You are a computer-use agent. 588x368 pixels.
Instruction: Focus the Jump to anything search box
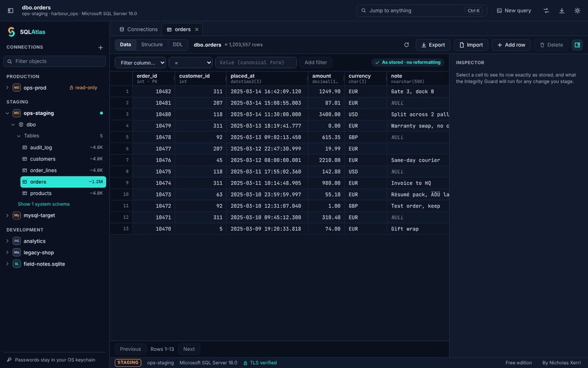point(422,11)
